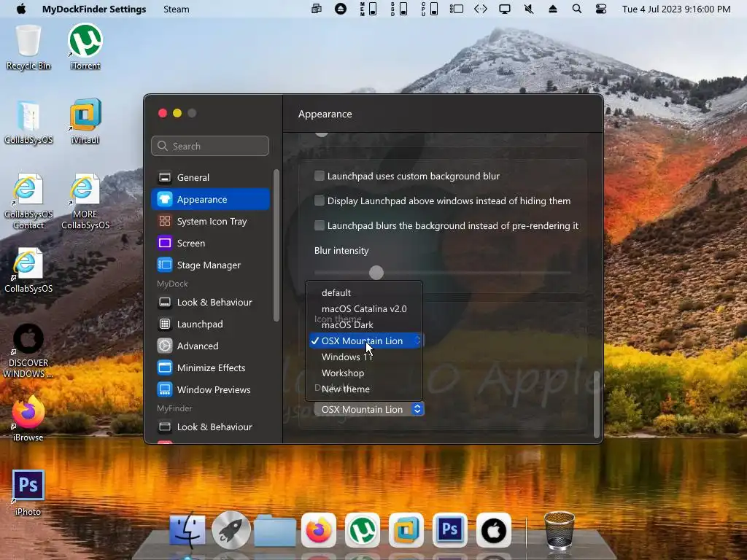Open the CollabSysOS desktop shortcut above DISCOVER WINDOWS
Viewport: 747px width, 560px height.
pos(28,271)
